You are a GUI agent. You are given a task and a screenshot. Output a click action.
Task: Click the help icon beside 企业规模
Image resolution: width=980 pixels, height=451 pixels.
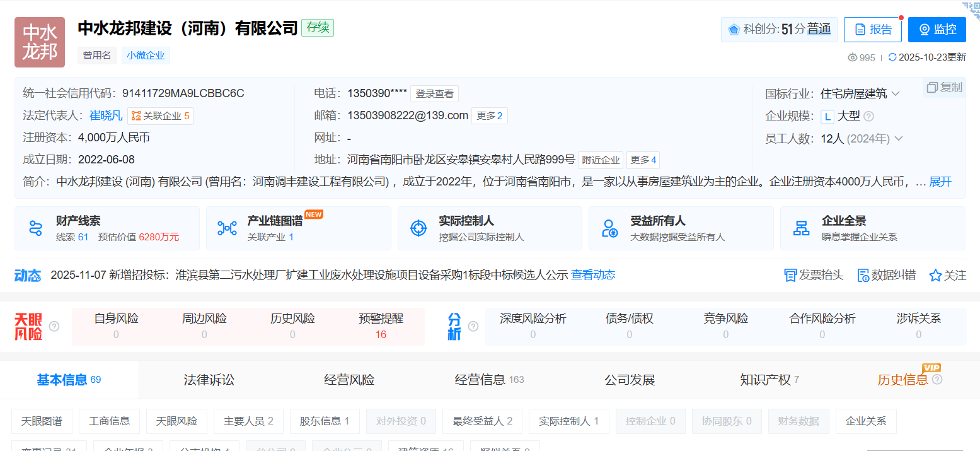coord(868,116)
